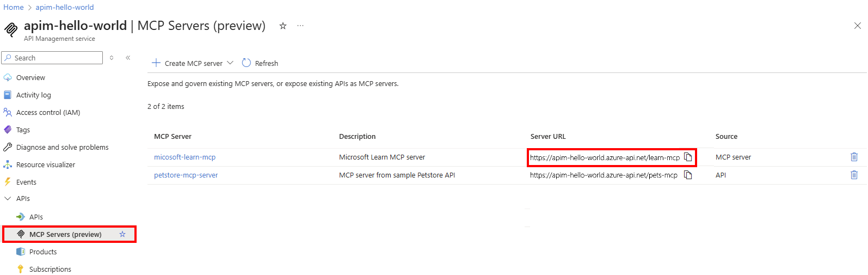Screen dimensions: 868x275
Task: Toggle favorite star on MCP Servers menu item
Action: [122, 234]
